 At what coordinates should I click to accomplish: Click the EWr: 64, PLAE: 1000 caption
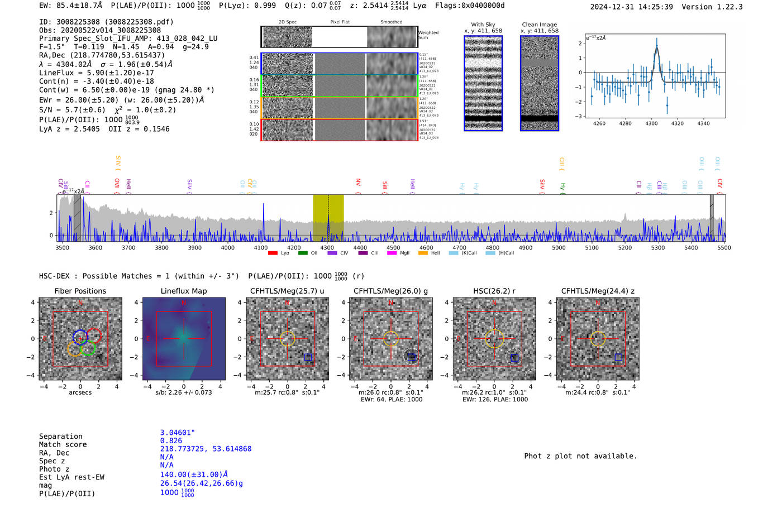coord(392,399)
